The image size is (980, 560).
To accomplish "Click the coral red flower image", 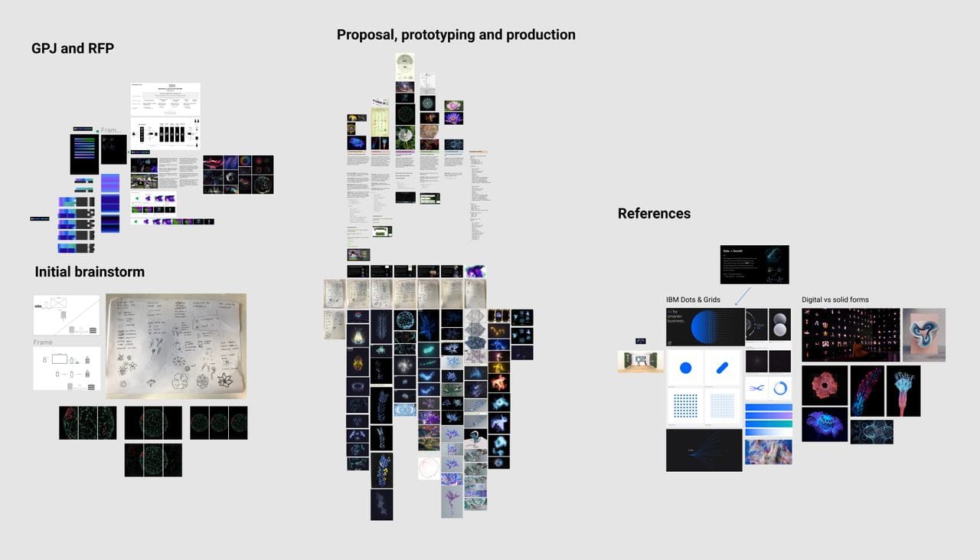I will click(825, 385).
